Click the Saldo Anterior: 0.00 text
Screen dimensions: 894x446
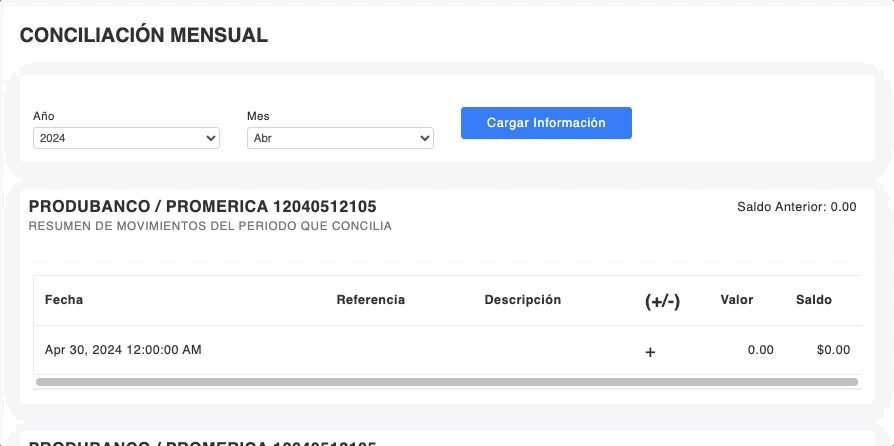point(796,207)
